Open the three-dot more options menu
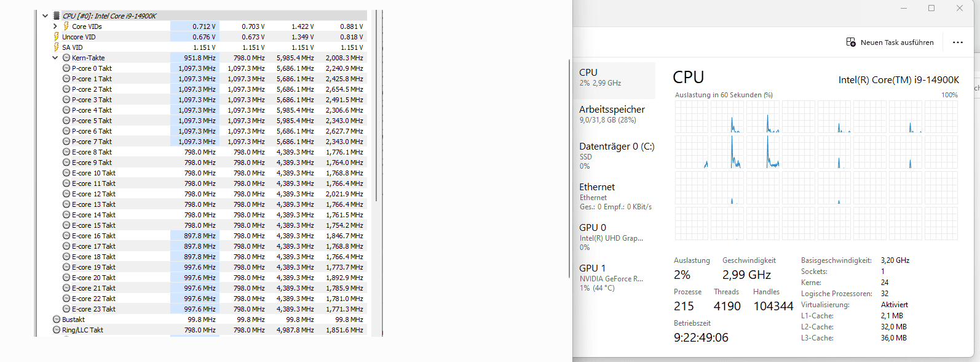 point(957,42)
